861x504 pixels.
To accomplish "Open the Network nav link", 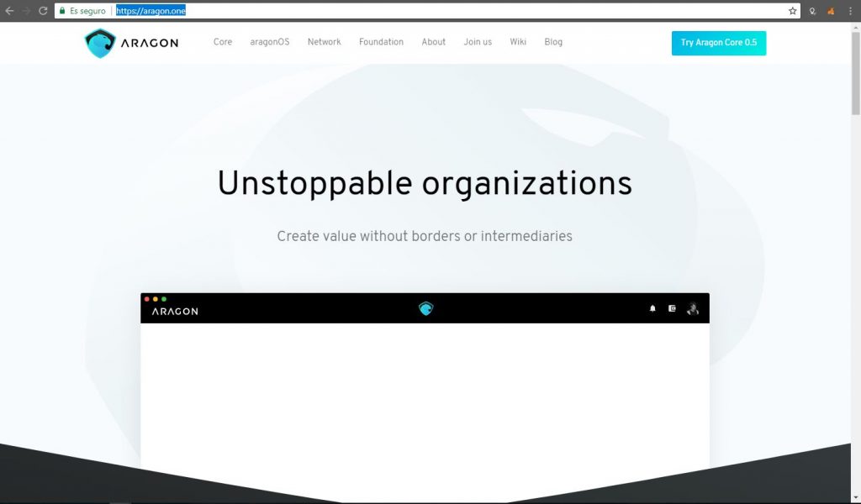I will click(324, 42).
